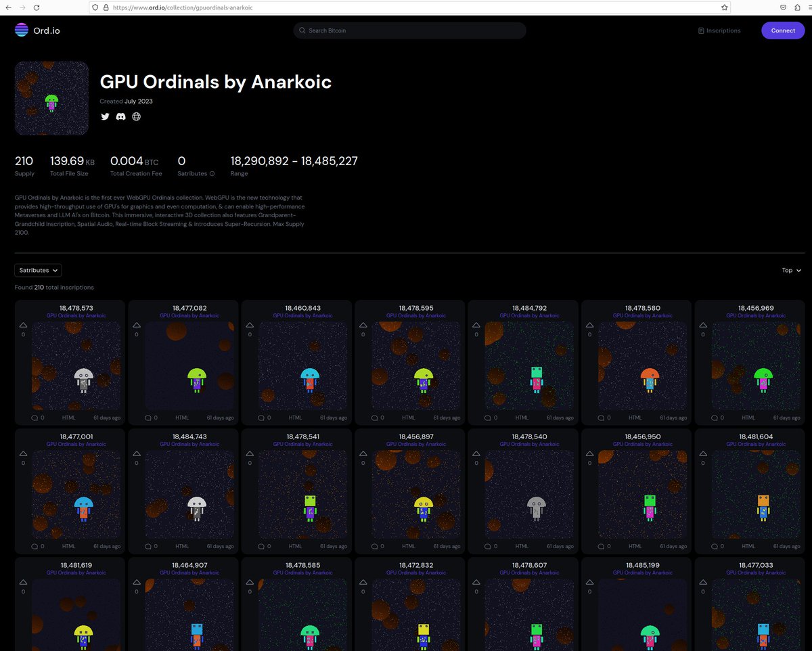Upvote inscription 18,478,541
Viewport: 812px width, 651px height.
pos(250,454)
